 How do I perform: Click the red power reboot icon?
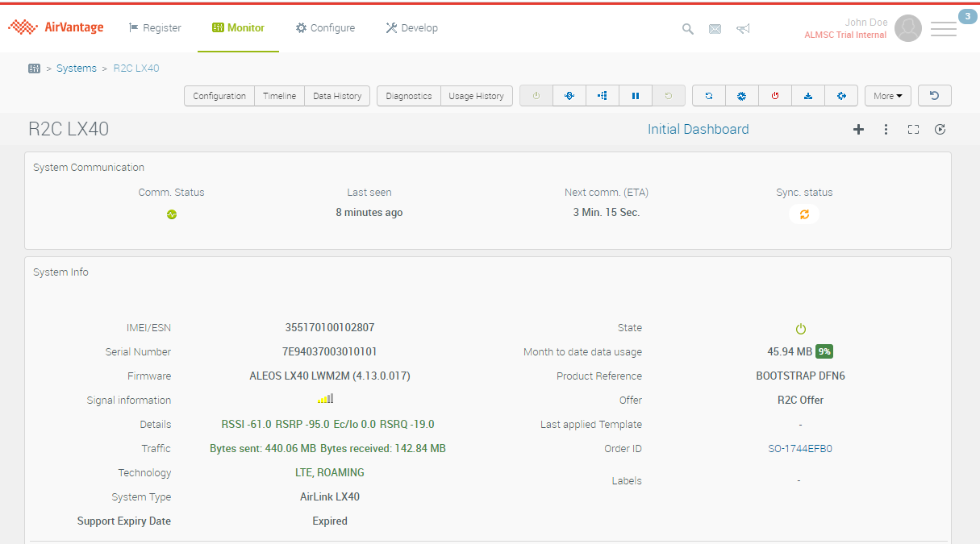click(775, 96)
